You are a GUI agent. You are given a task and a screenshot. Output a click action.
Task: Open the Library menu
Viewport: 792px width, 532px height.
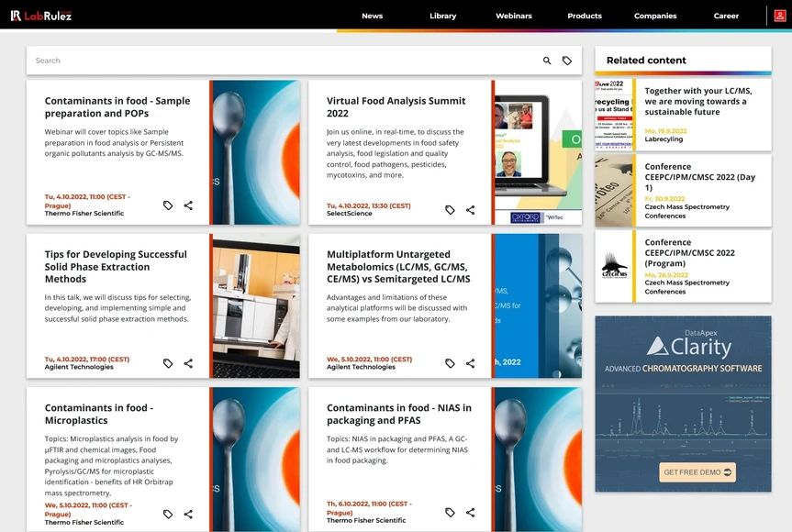(x=443, y=16)
